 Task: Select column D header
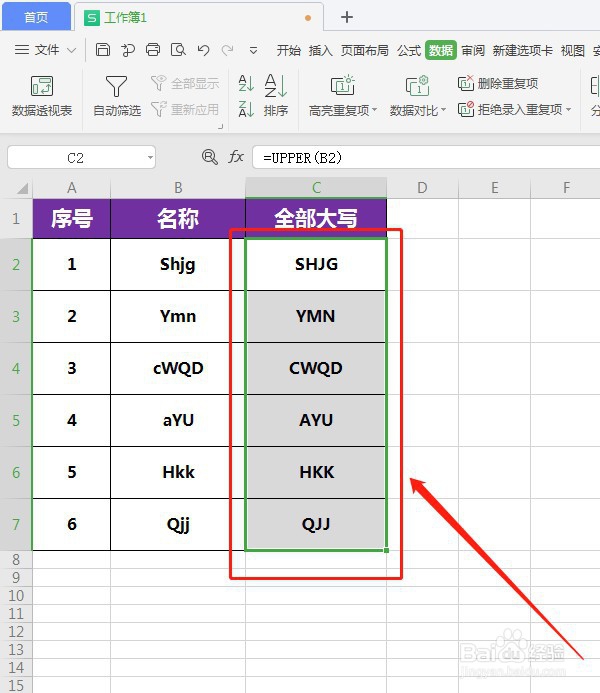coord(422,188)
